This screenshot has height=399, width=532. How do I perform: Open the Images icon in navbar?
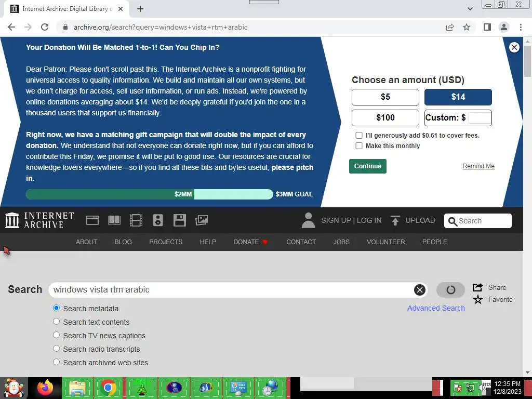[202, 220]
